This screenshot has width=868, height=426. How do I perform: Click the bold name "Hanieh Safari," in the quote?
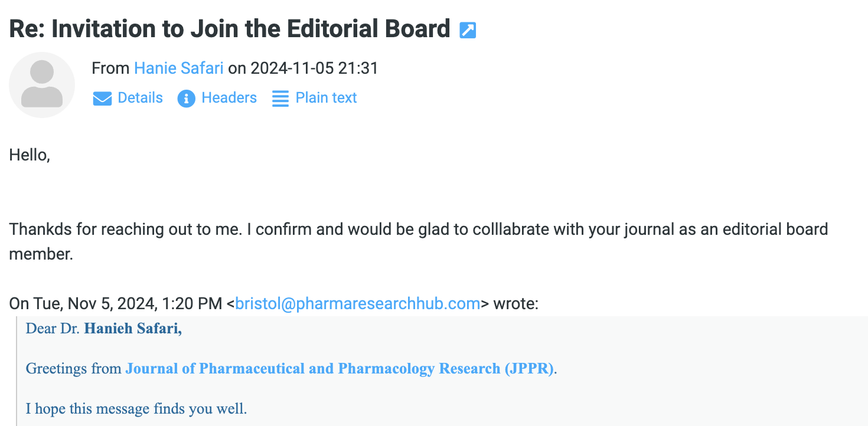tap(133, 329)
